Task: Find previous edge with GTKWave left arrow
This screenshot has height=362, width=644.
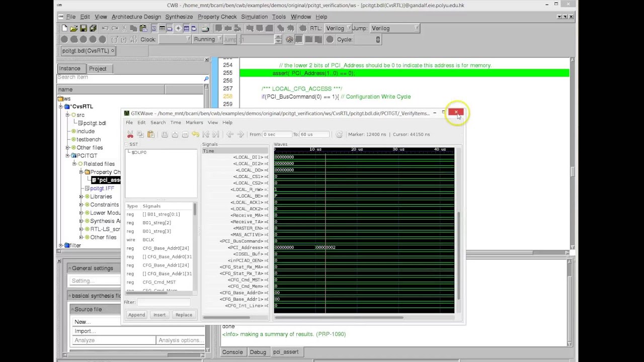Action: pyautogui.click(x=230, y=134)
